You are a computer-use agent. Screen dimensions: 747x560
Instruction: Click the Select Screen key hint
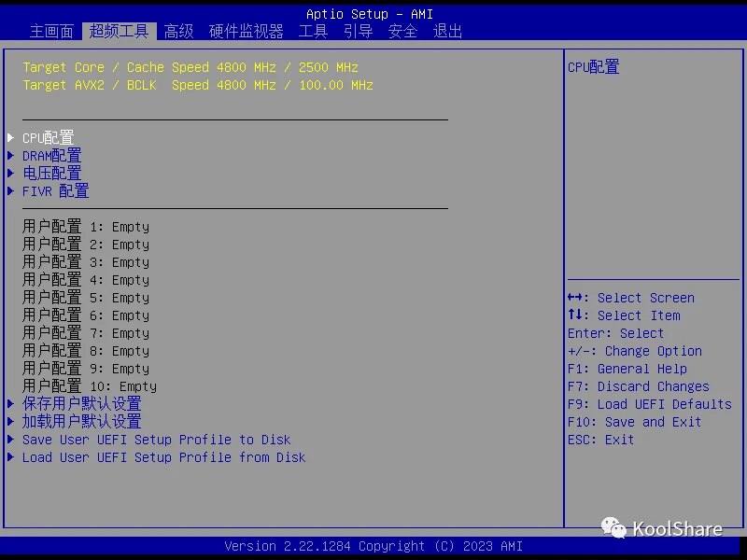pyautogui.click(x=631, y=298)
